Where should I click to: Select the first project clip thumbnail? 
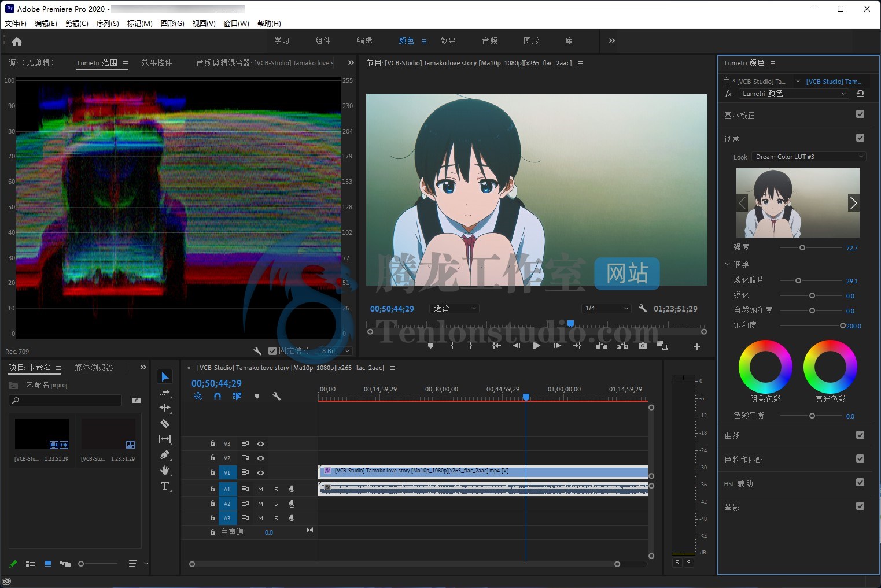42,434
